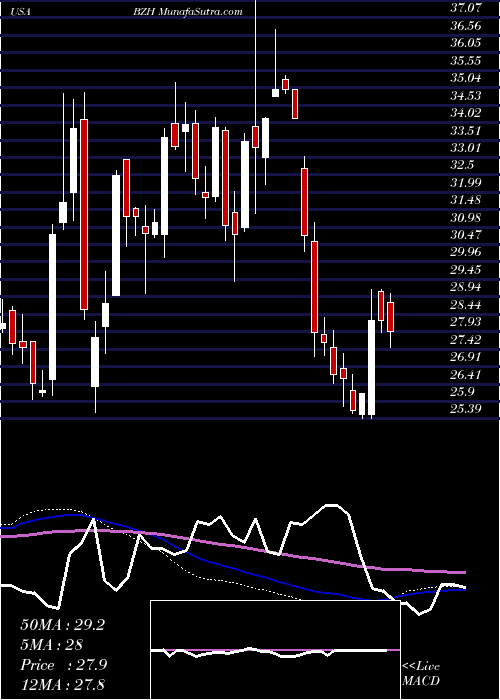Click the 29.96 price level label

pos(467,252)
